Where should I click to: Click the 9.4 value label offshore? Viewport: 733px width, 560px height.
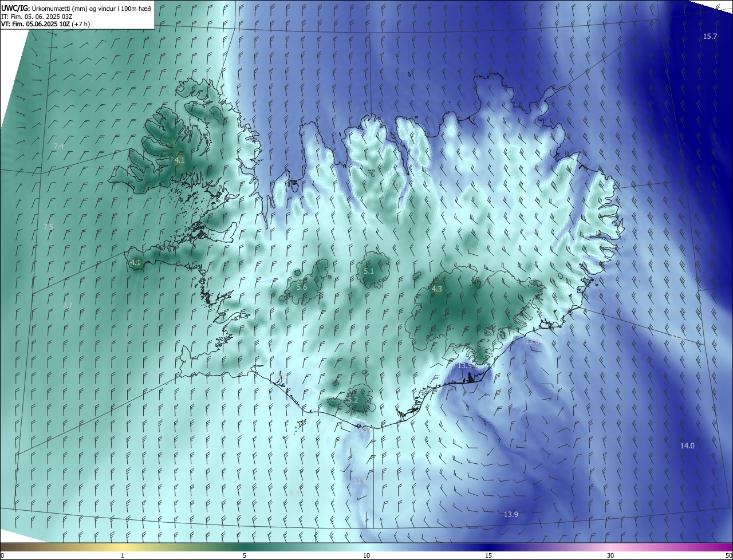[x=294, y=493]
